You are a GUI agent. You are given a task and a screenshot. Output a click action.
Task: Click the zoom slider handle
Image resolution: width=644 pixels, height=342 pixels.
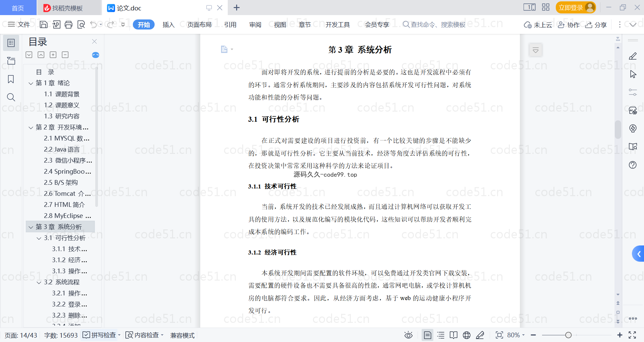pyautogui.click(x=568, y=335)
